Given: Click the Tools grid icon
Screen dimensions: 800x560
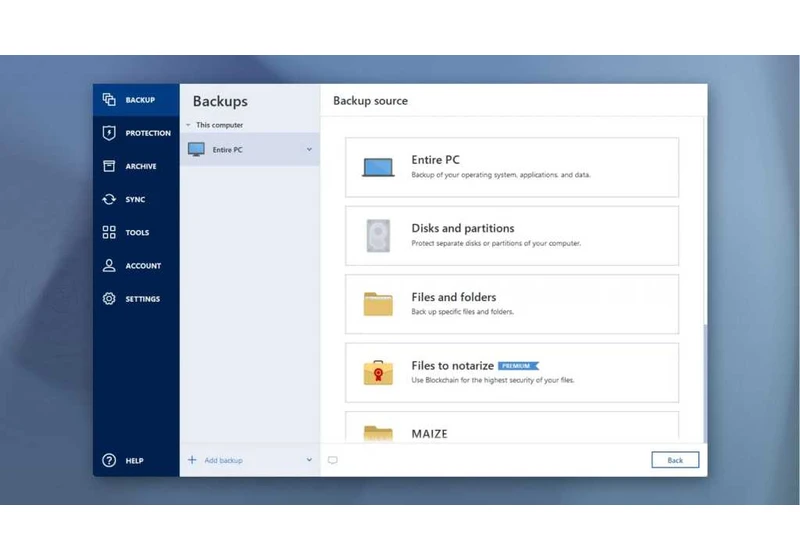Looking at the screenshot, I should click(109, 232).
